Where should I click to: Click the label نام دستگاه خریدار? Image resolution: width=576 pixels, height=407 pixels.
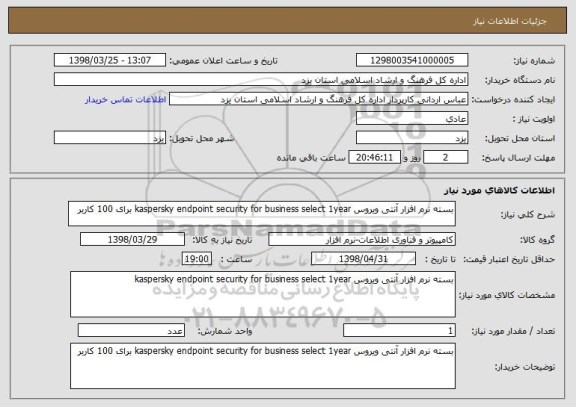(520, 80)
